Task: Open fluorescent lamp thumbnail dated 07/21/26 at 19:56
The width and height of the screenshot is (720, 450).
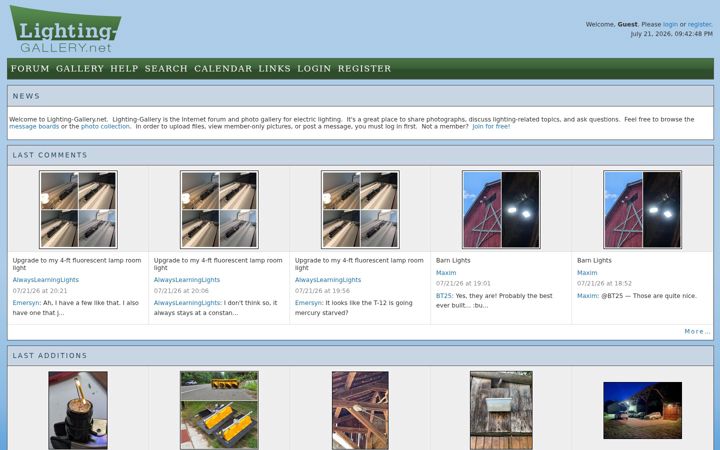Action: (360, 209)
